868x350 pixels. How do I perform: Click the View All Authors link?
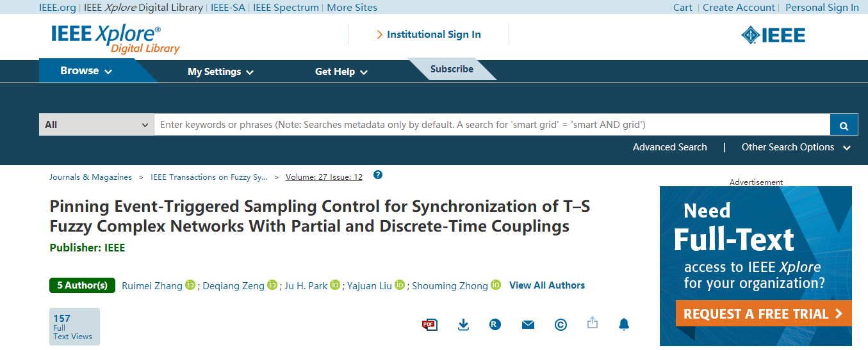pyautogui.click(x=547, y=285)
